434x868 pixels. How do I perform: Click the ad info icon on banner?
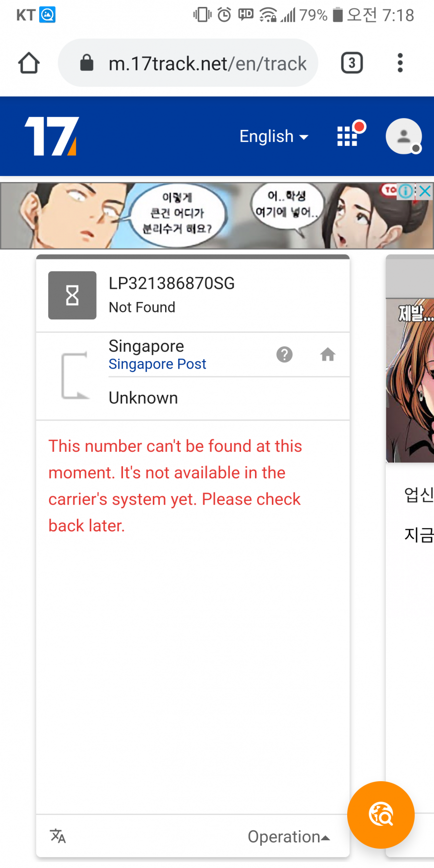click(x=406, y=191)
